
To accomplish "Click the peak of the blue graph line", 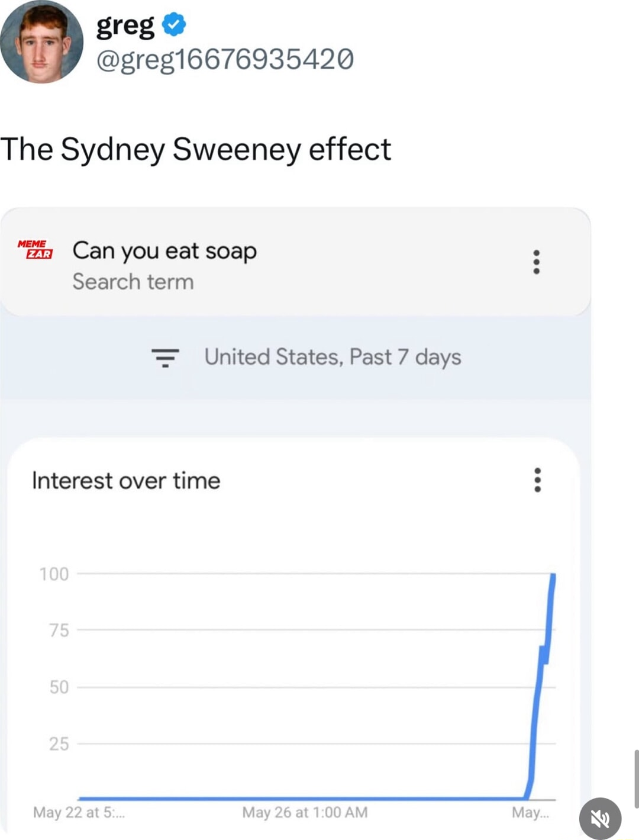I will coord(553,575).
